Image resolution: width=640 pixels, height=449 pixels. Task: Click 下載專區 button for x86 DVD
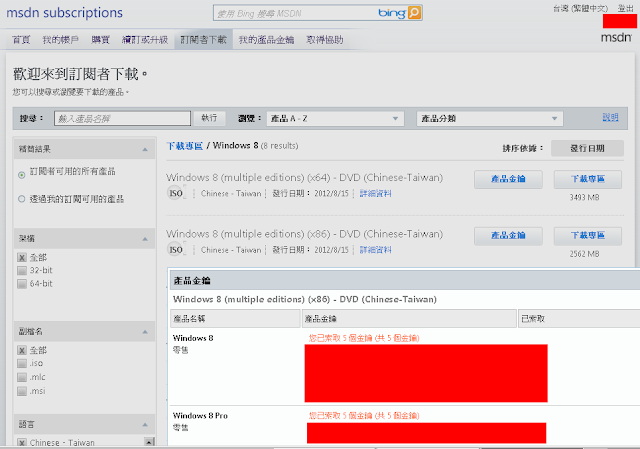click(x=588, y=236)
